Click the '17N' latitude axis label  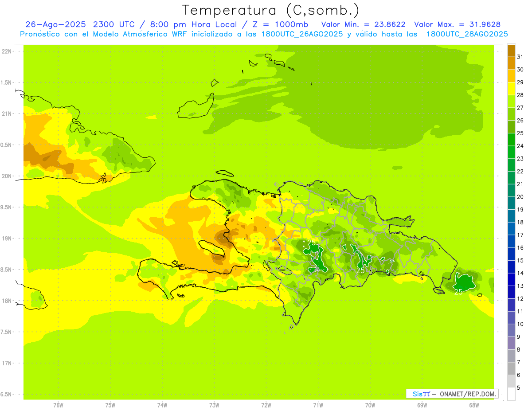[7, 363]
